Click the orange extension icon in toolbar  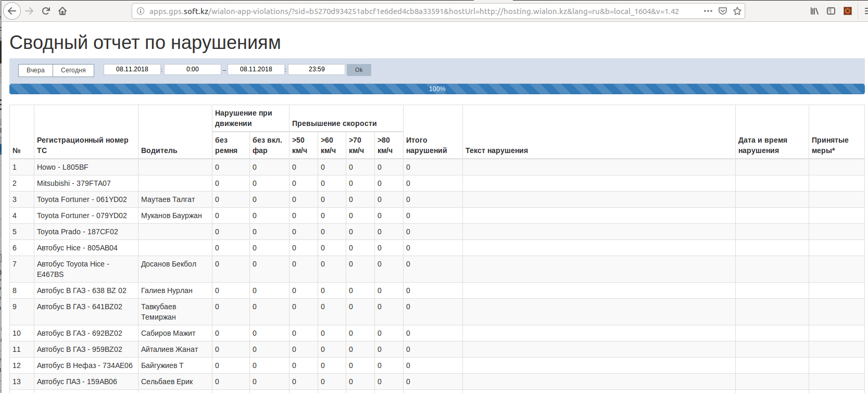pyautogui.click(x=848, y=11)
